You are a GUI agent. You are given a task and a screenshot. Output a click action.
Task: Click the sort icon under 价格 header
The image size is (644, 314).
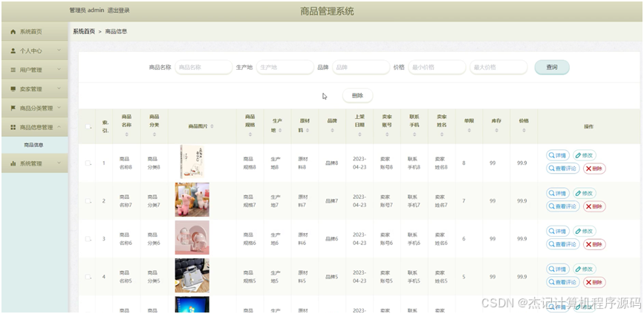(524, 131)
